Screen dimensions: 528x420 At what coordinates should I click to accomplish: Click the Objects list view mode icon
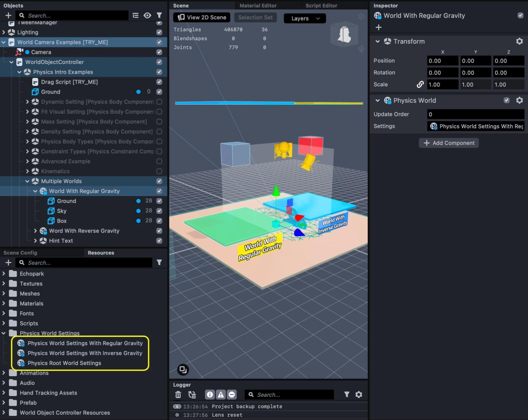tap(135, 16)
